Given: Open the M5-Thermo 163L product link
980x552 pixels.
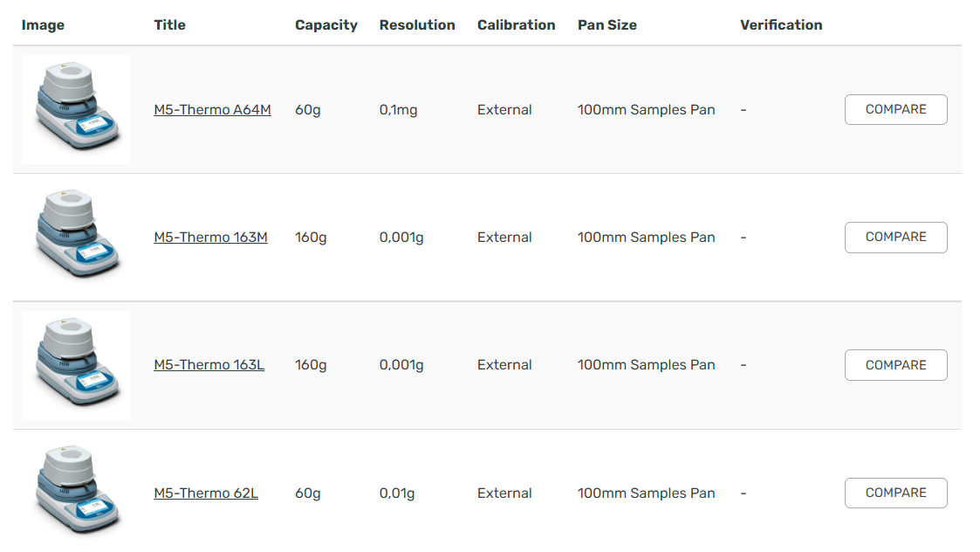Looking at the screenshot, I should pyautogui.click(x=209, y=365).
